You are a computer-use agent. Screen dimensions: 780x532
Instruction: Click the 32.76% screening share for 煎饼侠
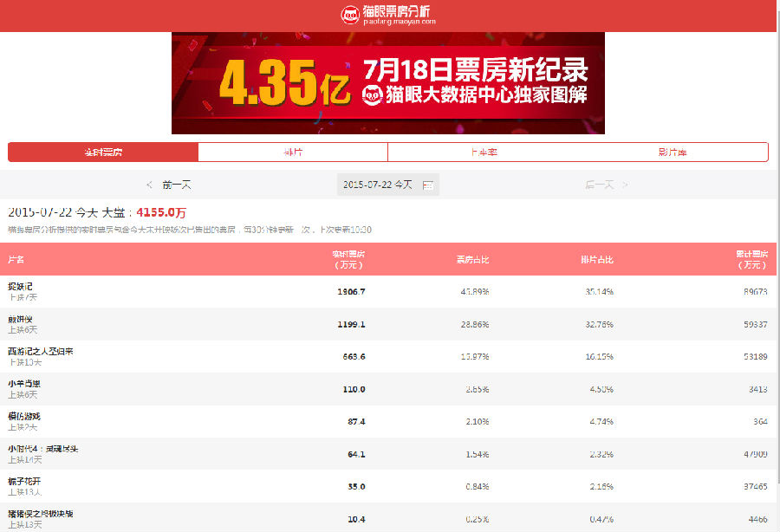point(599,324)
